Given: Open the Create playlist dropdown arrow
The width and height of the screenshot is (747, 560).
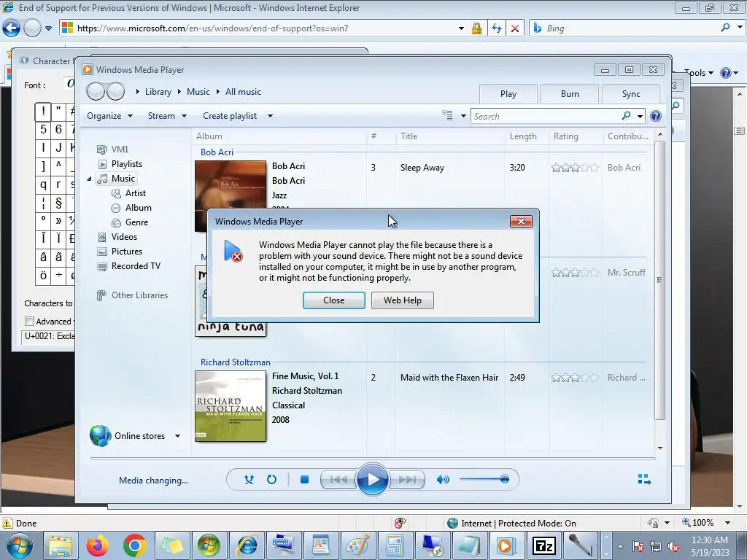Looking at the screenshot, I should 270,116.
